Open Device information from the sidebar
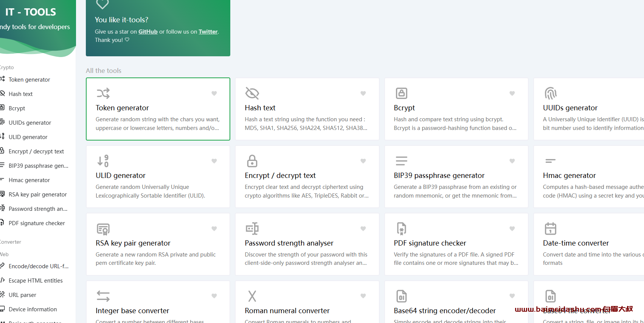Image resolution: width=644 pixels, height=323 pixels. tap(33, 309)
